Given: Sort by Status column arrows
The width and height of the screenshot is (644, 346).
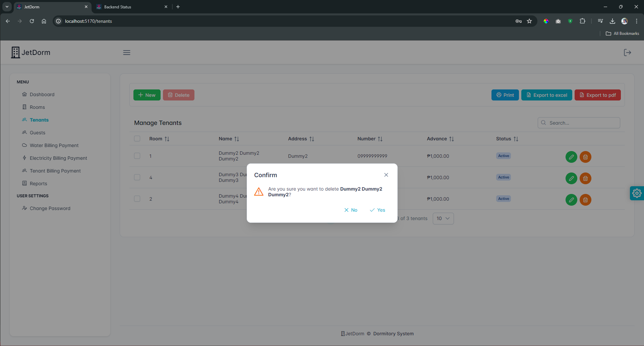Looking at the screenshot, I should point(516,139).
